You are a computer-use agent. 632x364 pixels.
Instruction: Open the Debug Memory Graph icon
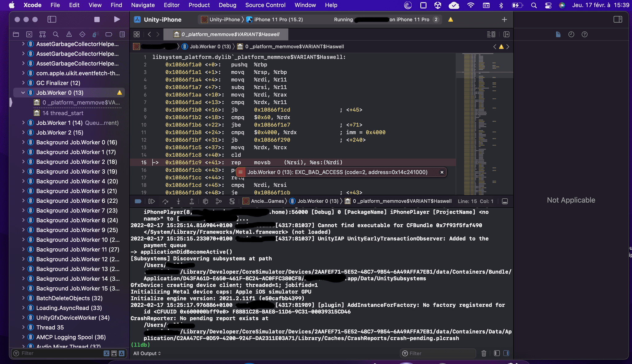219,201
